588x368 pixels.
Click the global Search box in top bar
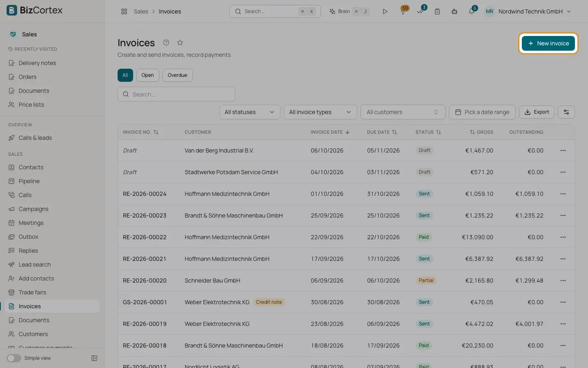point(275,11)
